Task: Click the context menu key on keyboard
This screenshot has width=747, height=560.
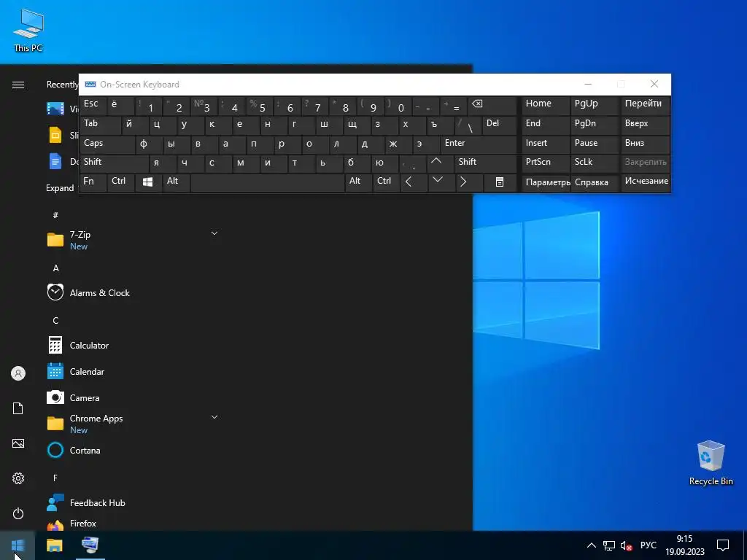Action: 499,182
